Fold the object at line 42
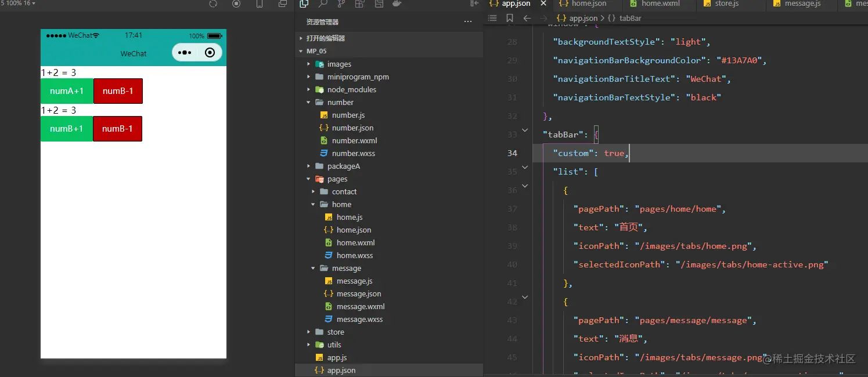Screen dimensions: 868x377 point(525,298)
